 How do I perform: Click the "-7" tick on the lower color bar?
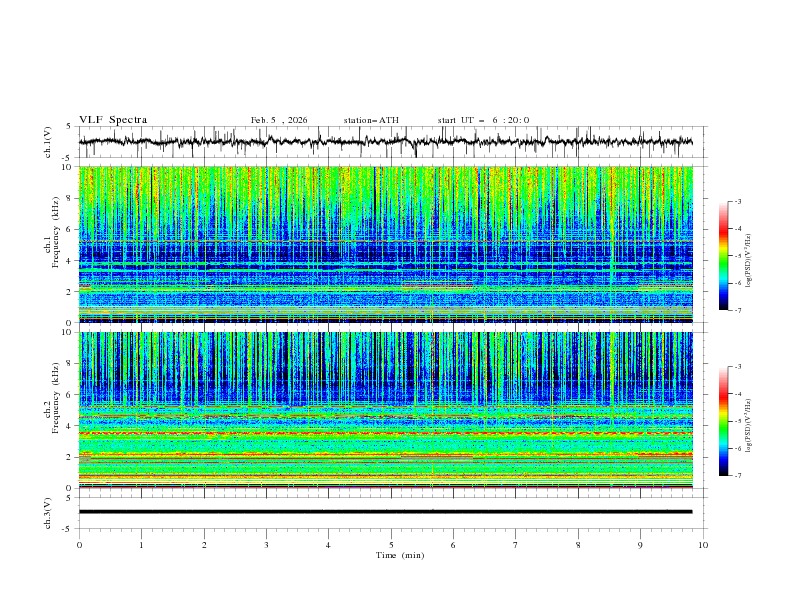[737, 476]
